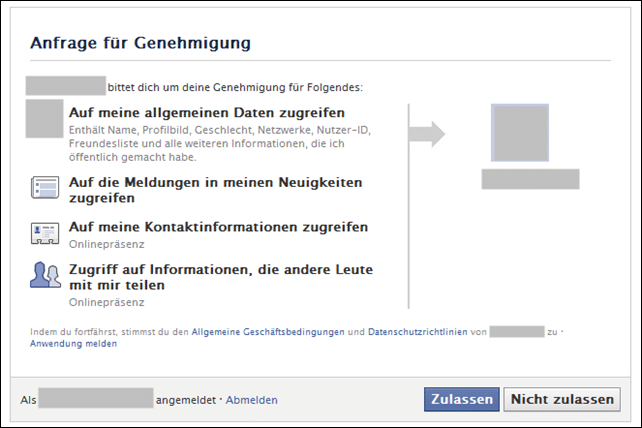This screenshot has height=428, width=642.
Task: Click the Zulassen button
Action: click(x=461, y=399)
